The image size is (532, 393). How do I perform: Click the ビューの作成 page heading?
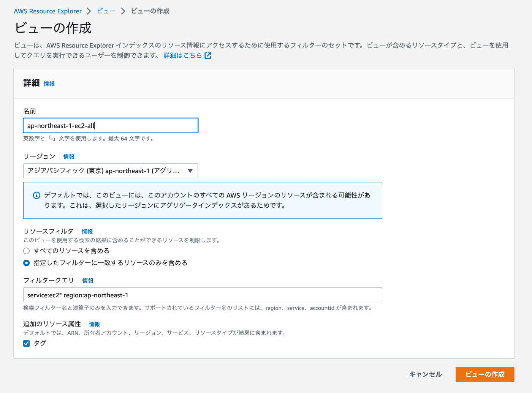click(53, 28)
